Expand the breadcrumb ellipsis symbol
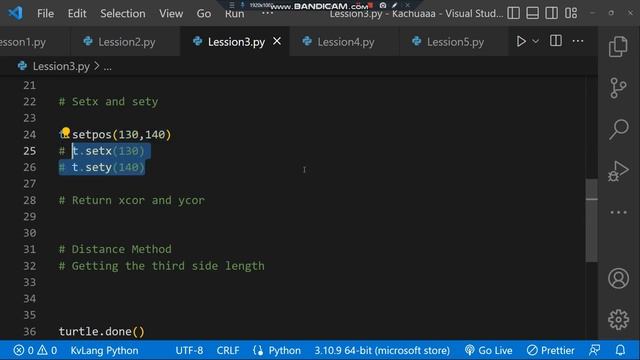Screen dimensions: 640x360 click(x=107, y=67)
